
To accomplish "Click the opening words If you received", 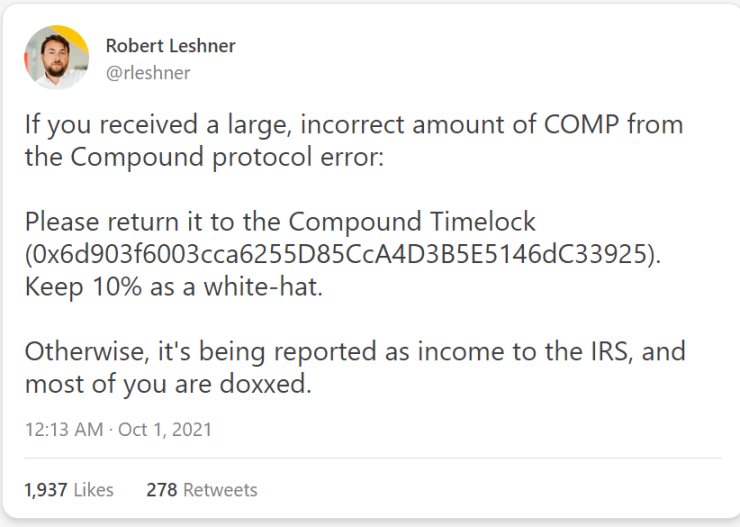I will (98, 125).
